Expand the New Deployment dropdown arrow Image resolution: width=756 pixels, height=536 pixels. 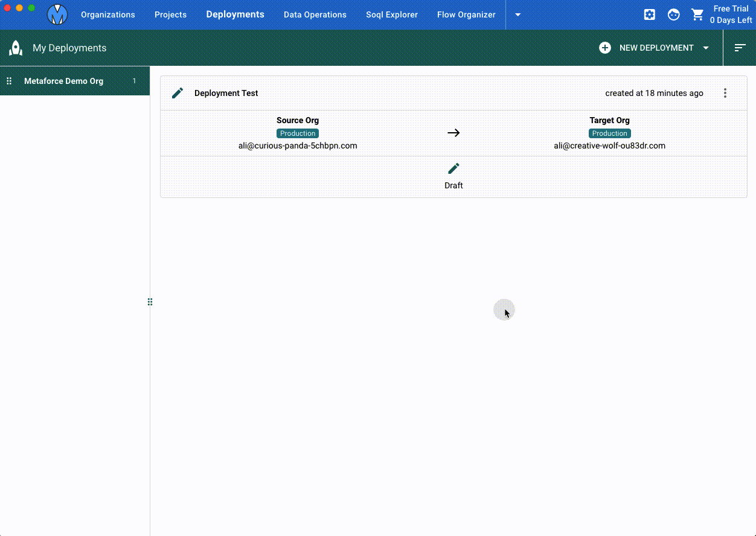point(706,48)
